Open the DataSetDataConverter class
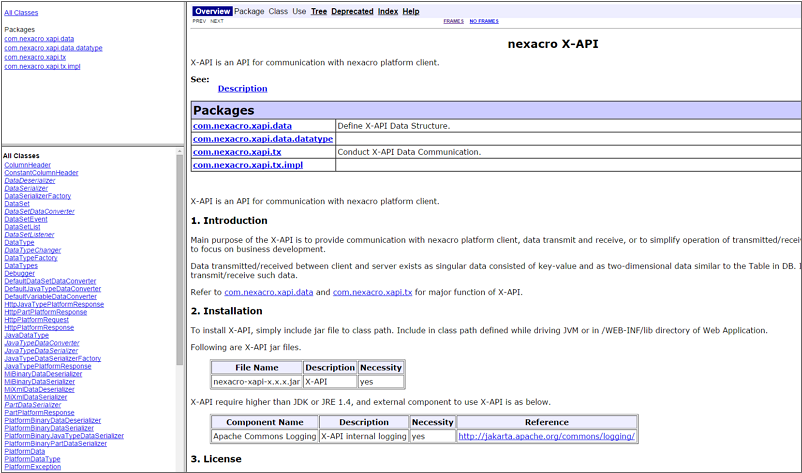 (x=39, y=211)
